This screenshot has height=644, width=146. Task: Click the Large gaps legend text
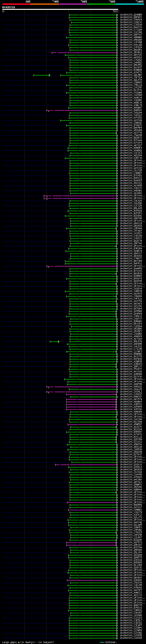pos(28,642)
